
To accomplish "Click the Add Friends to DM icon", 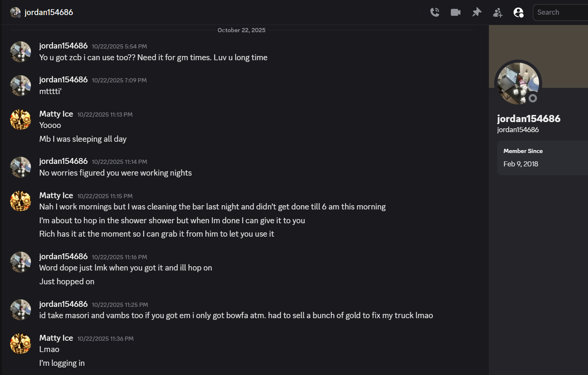I will point(498,13).
